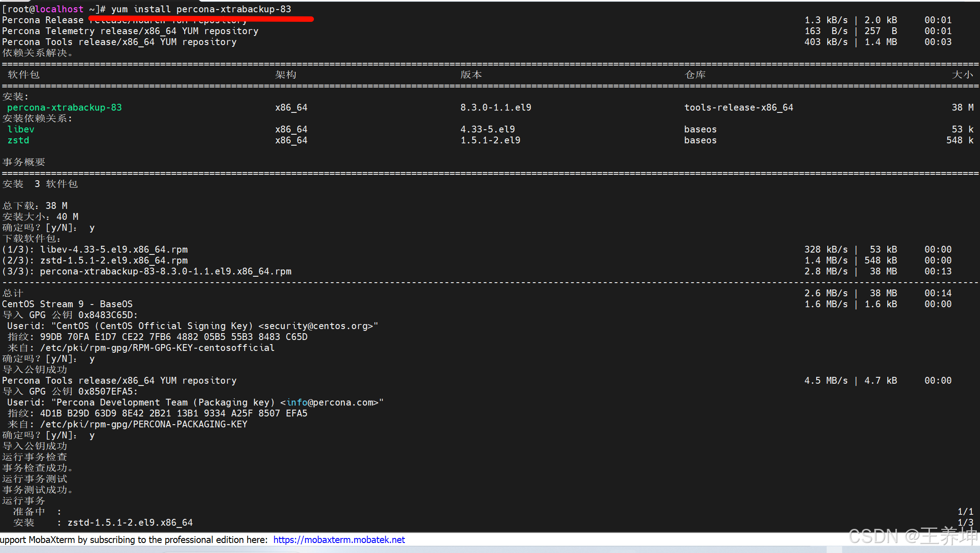Click the tools-release-x86_64 repository text
This screenshot has height=553, width=980.
pyautogui.click(x=738, y=107)
